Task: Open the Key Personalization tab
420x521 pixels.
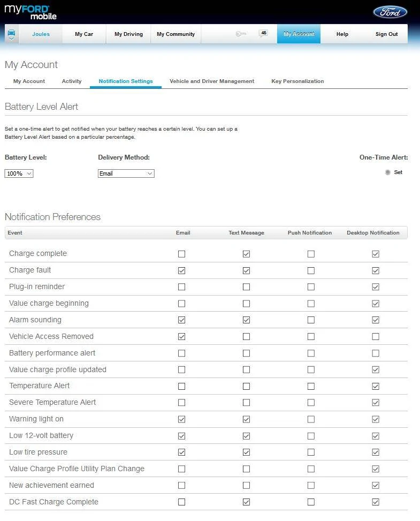Action: coord(297,81)
